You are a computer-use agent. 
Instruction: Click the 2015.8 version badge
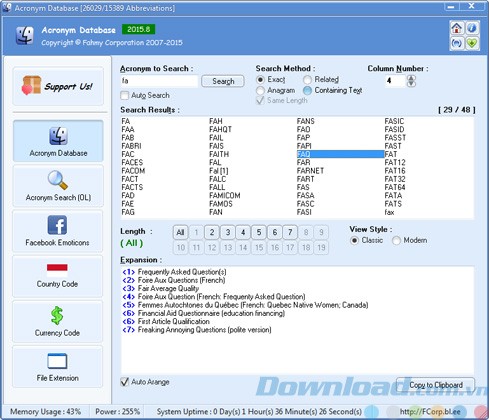click(138, 29)
